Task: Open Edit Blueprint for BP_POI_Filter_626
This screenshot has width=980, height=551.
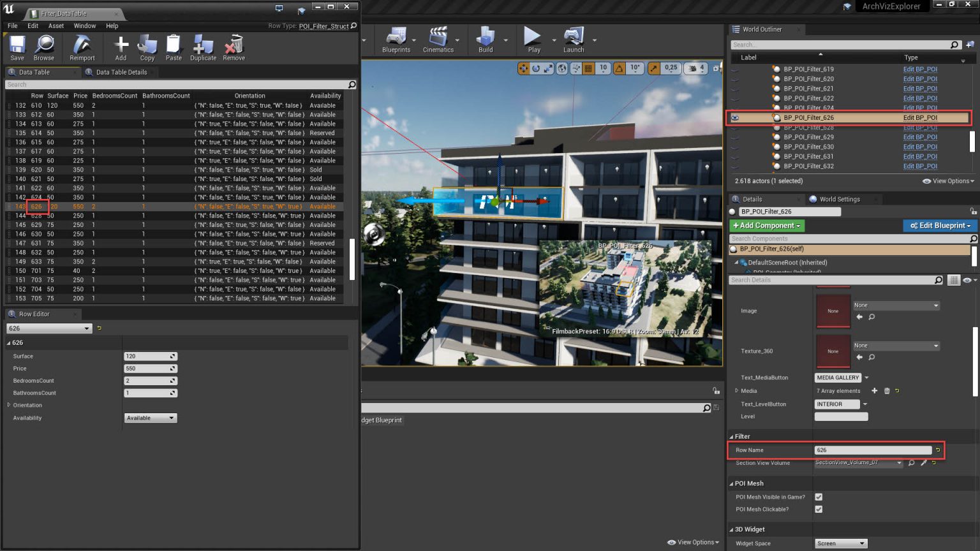Action: click(x=920, y=117)
